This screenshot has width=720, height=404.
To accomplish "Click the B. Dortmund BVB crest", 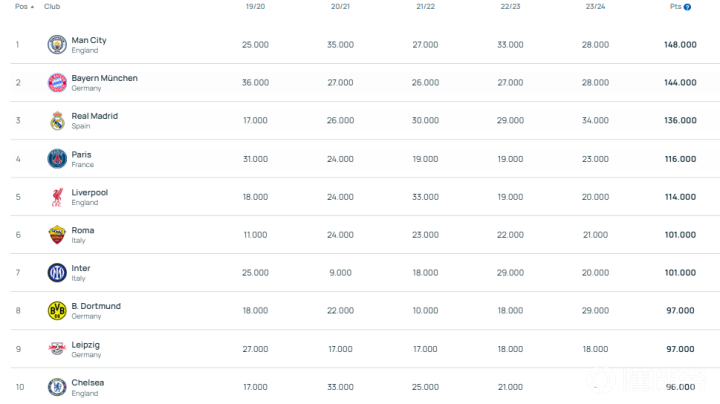I will 57,311.
